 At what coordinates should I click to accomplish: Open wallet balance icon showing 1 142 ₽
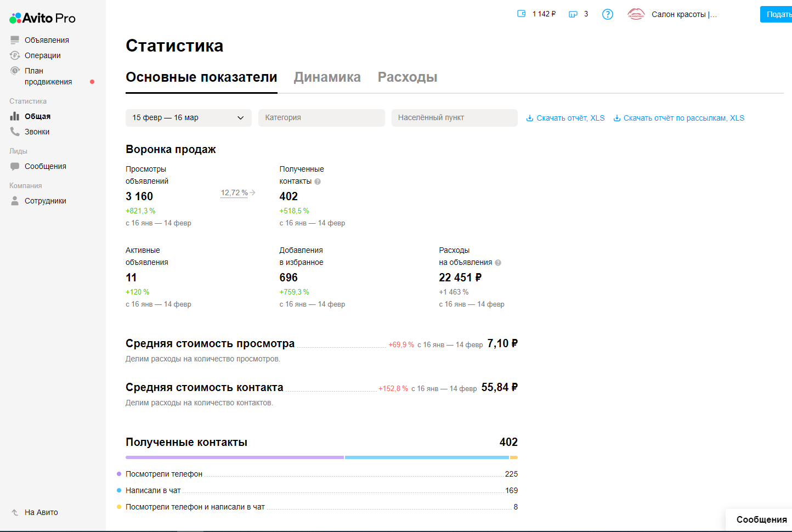click(522, 14)
